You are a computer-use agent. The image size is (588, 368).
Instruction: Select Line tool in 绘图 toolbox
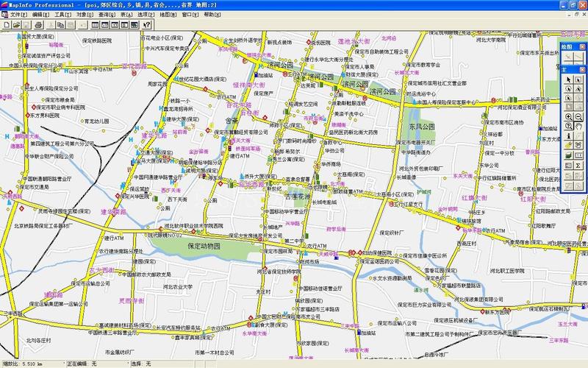pos(578,57)
